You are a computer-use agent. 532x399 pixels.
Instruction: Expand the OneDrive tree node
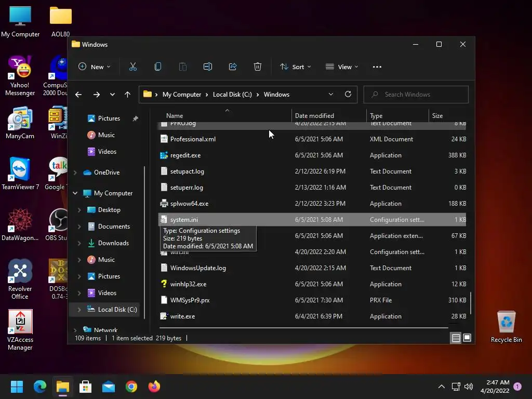click(x=75, y=172)
